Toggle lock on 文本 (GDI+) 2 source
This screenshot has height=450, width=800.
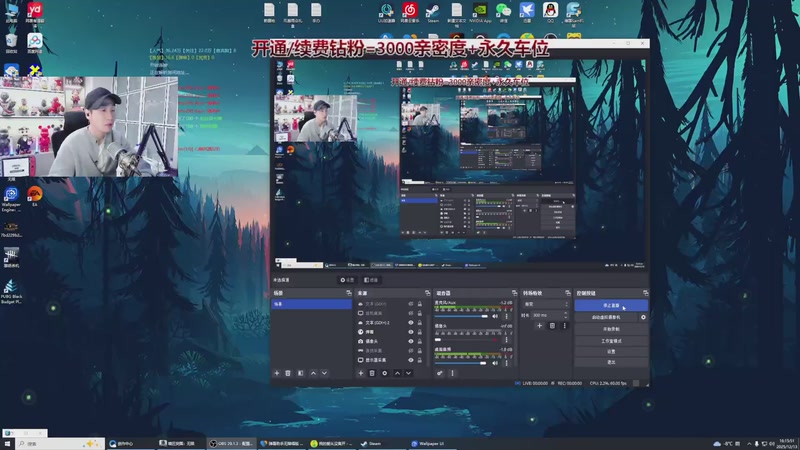420,322
